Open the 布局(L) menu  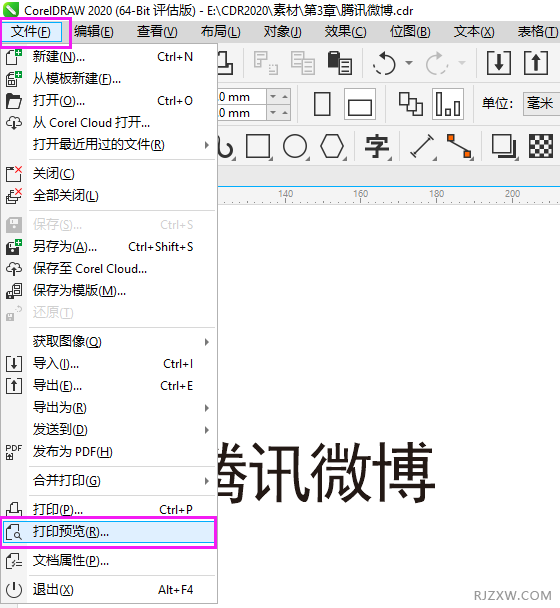click(221, 32)
